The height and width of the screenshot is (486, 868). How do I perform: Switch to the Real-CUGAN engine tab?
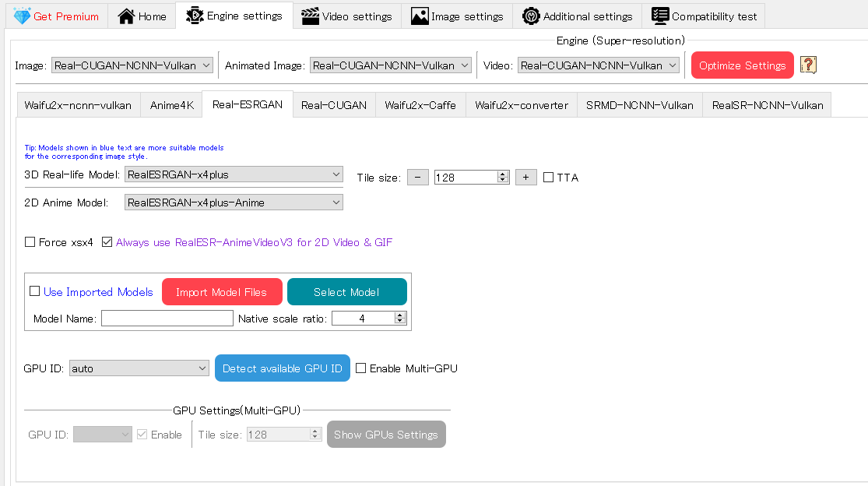tap(333, 105)
